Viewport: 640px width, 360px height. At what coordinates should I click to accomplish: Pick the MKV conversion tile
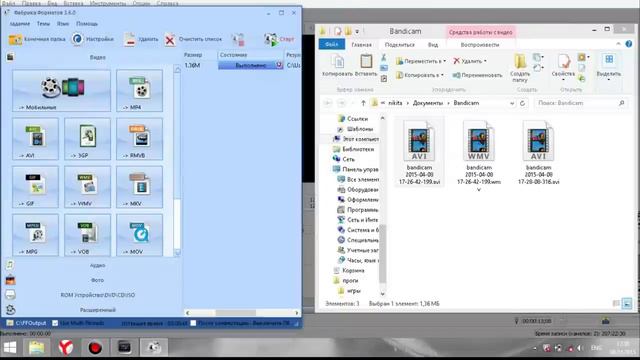(x=139, y=187)
